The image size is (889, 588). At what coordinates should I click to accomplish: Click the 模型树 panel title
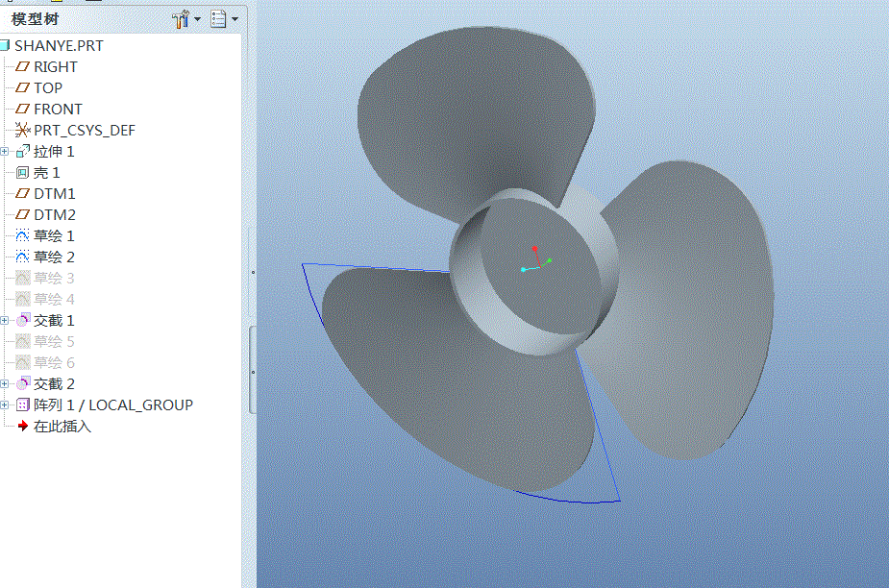(x=36, y=19)
